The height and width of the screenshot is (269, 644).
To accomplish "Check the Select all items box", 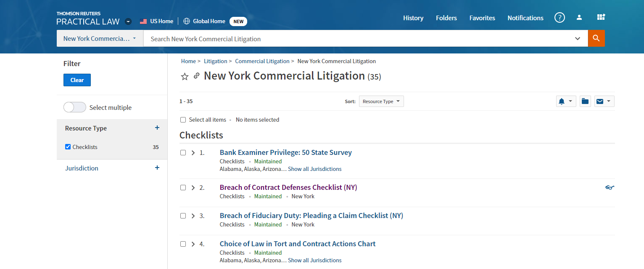I will 183,120.
